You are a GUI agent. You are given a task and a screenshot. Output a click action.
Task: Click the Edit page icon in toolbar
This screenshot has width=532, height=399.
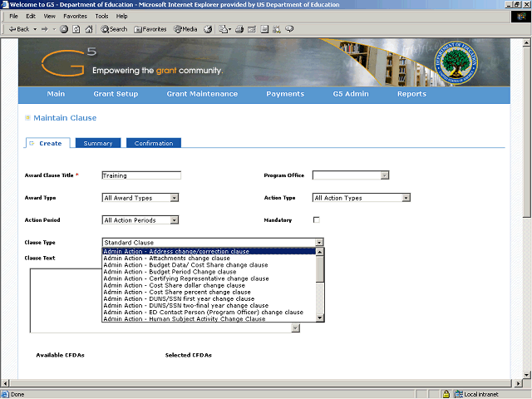point(251,29)
